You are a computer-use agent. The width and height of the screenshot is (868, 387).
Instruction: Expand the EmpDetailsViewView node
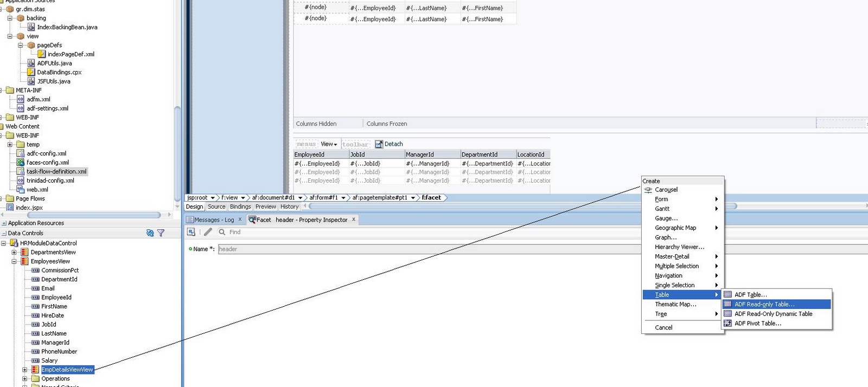point(24,370)
